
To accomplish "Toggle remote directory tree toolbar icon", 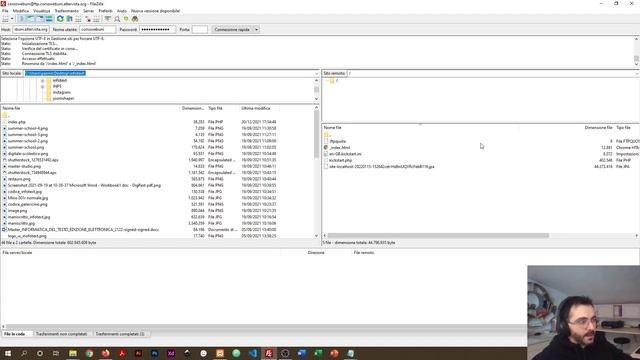I will [40, 19].
